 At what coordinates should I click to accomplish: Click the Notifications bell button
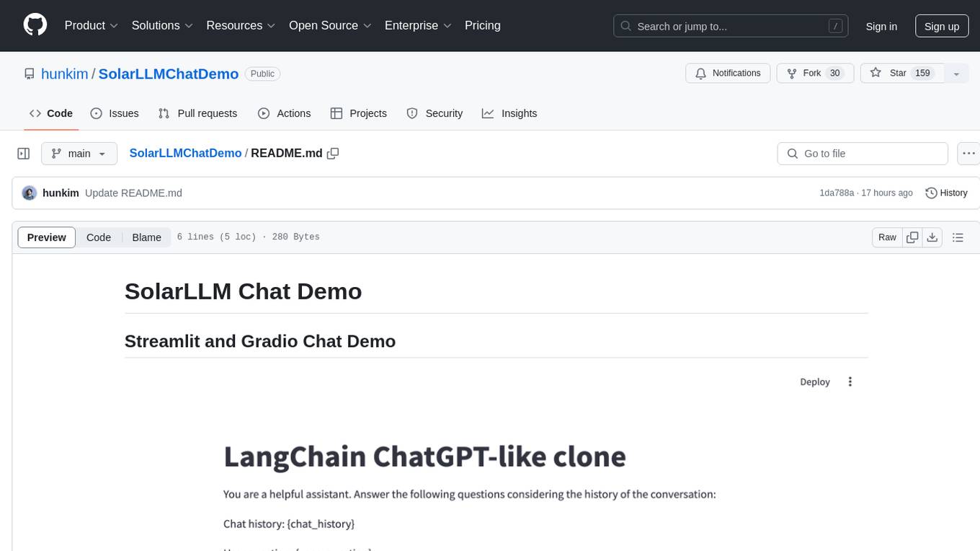pyautogui.click(x=728, y=74)
